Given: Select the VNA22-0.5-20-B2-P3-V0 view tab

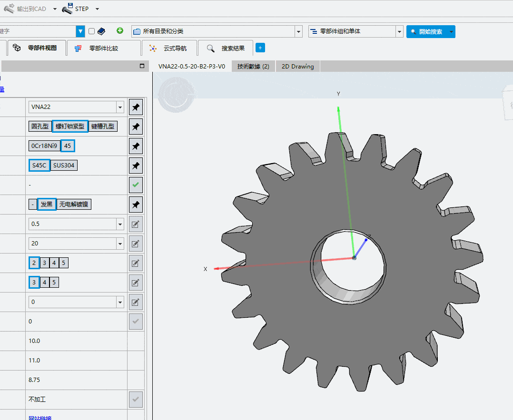Looking at the screenshot, I should [192, 67].
